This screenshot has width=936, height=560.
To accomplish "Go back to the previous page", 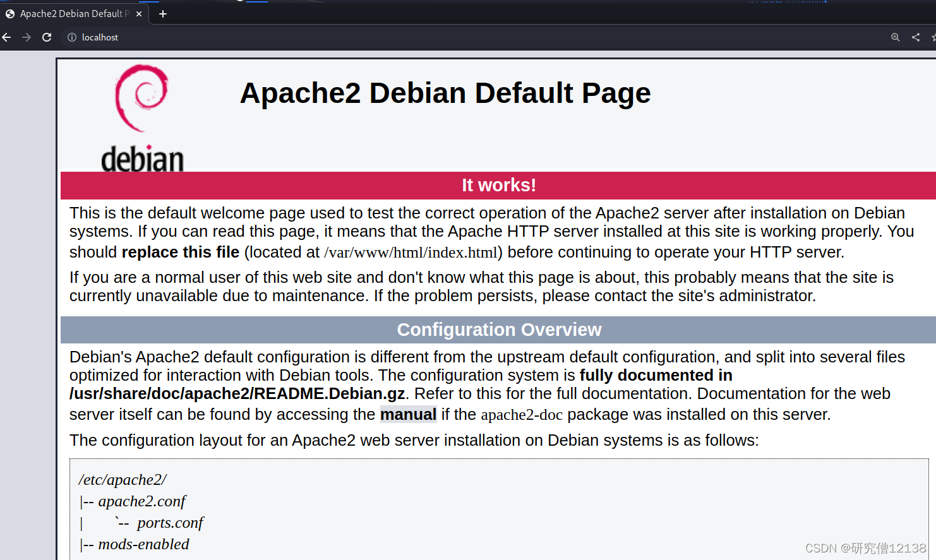I will click(x=6, y=37).
